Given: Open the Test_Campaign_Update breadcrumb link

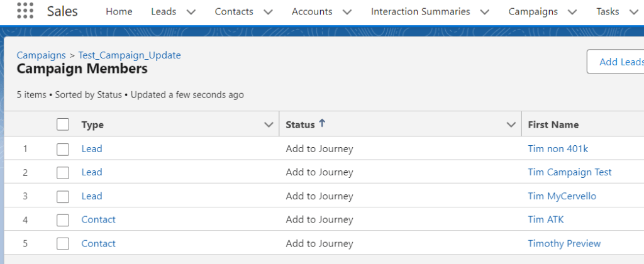Looking at the screenshot, I should pos(129,55).
